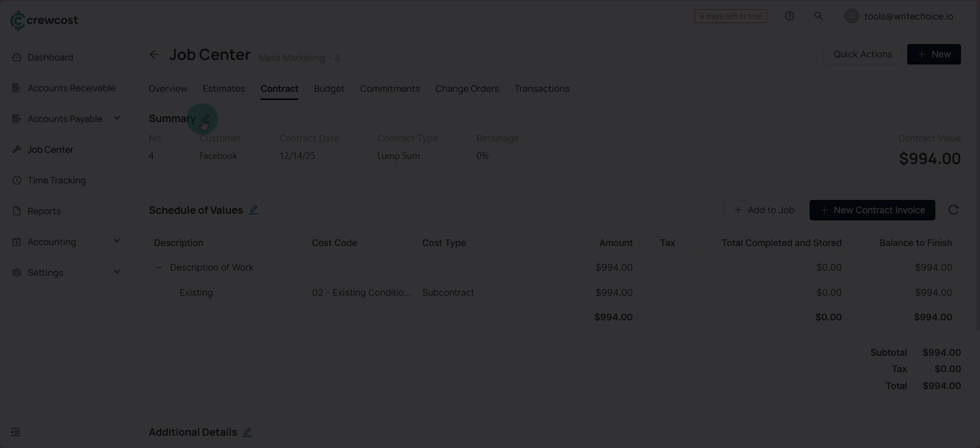
Task: Click the search magnifier icon
Action: (818, 16)
